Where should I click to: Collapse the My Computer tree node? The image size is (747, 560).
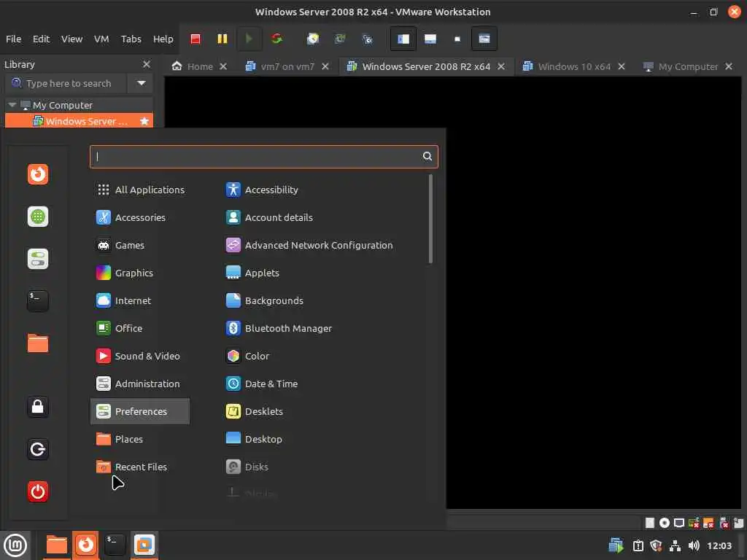tap(12, 105)
